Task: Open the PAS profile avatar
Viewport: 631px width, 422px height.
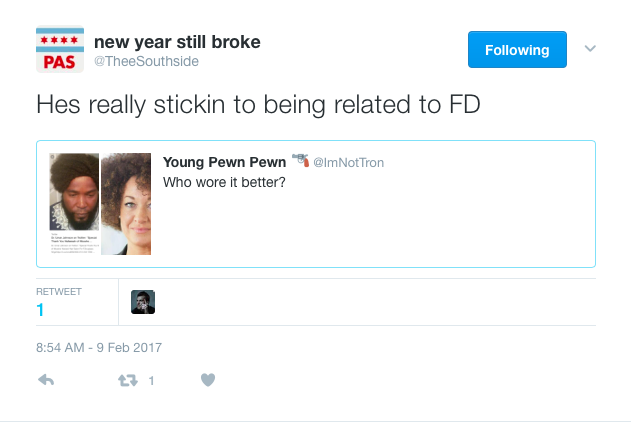Action: [60, 50]
